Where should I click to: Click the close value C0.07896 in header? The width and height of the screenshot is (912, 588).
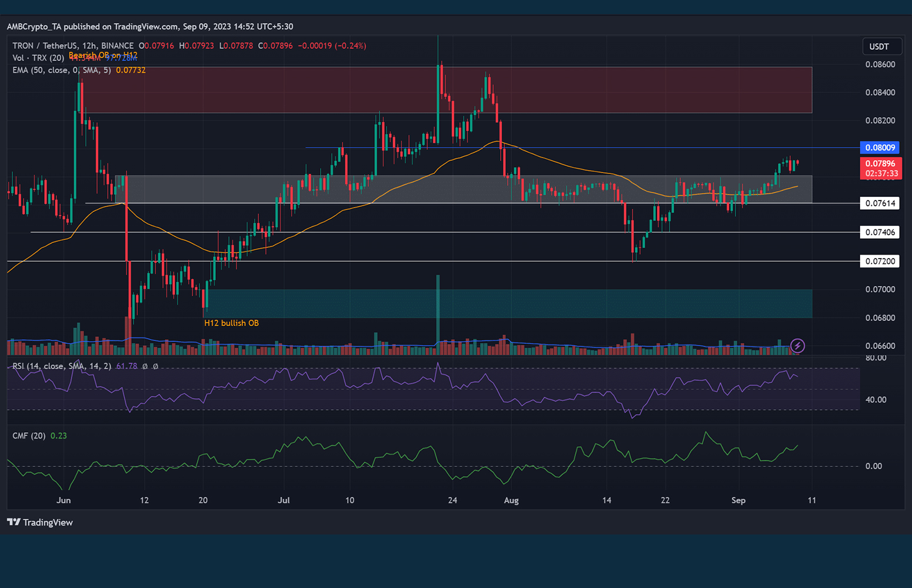coord(275,46)
